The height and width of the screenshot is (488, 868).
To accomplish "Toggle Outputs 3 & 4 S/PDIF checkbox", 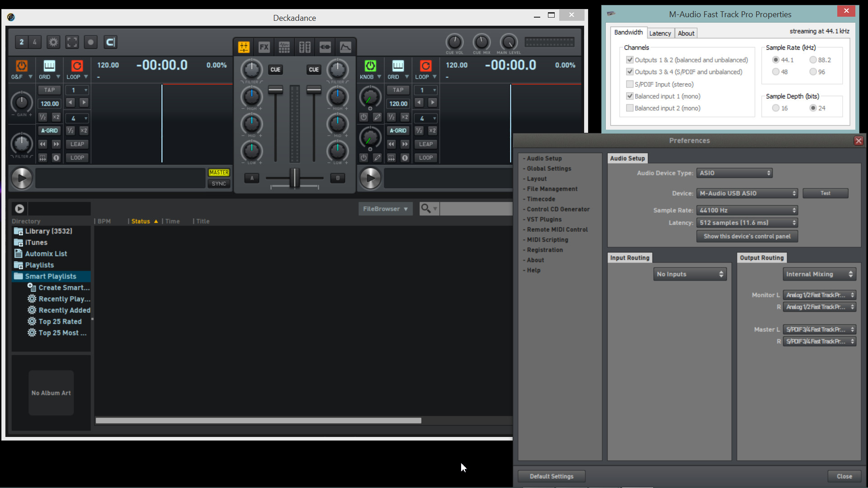I will tap(629, 71).
